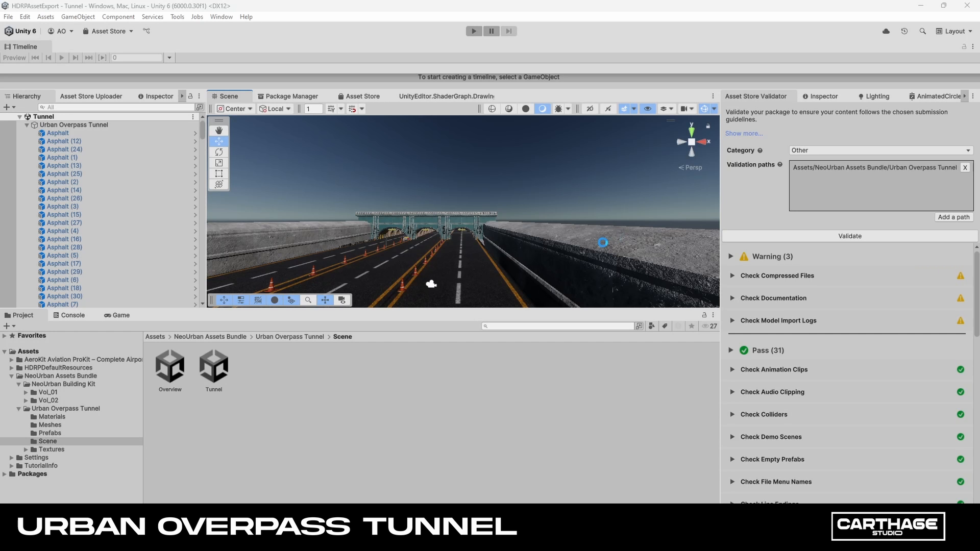Click the Pause button
Image resolution: width=980 pixels, height=551 pixels.
click(491, 31)
